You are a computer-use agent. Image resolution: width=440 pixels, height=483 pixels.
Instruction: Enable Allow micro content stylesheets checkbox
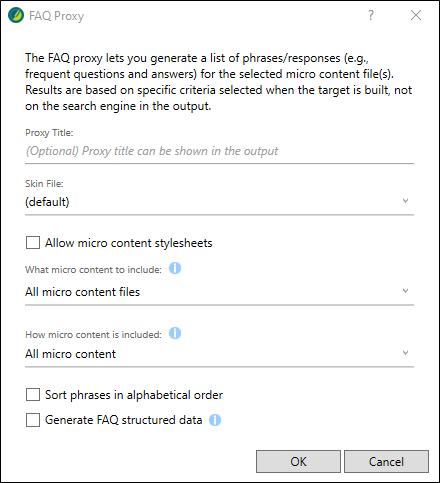pyautogui.click(x=33, y=243)
